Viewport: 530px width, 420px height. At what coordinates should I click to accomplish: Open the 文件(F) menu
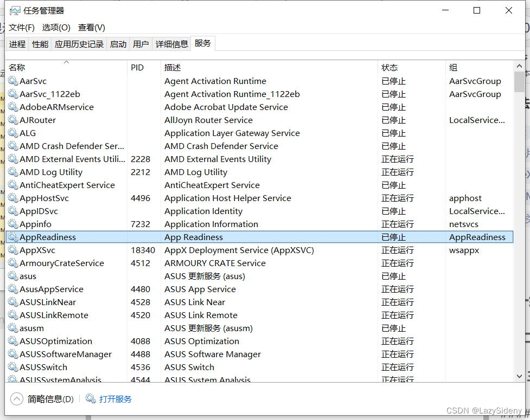[21, 28]
